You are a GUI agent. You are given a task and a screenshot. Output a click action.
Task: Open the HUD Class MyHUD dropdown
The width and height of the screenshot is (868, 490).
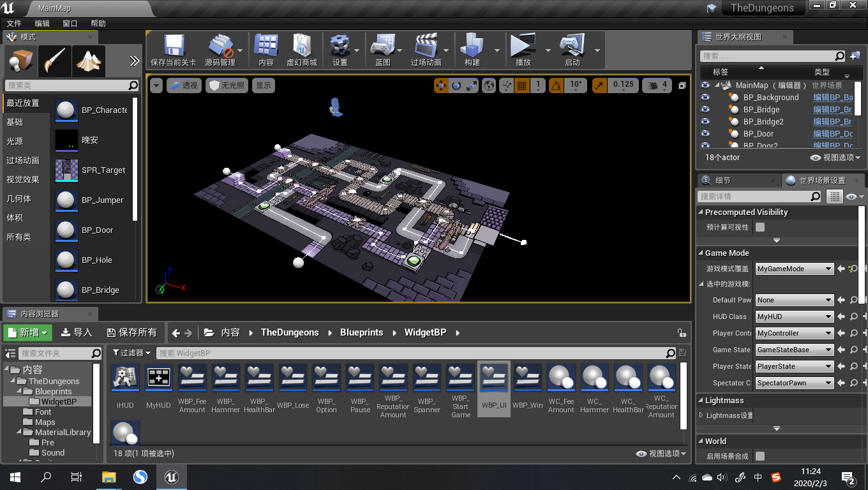[795, 316]
